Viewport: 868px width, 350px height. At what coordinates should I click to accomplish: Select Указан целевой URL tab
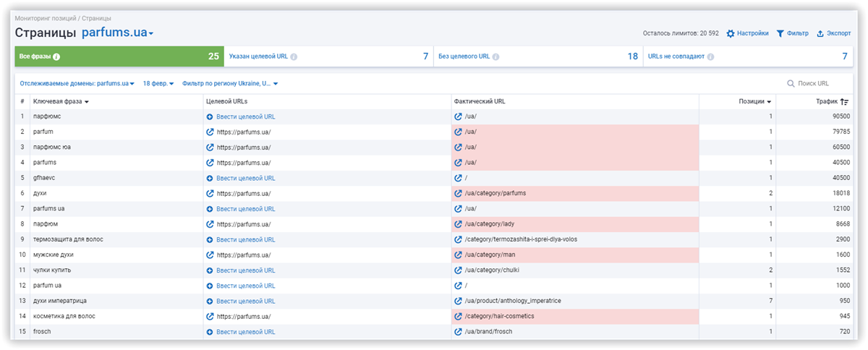click(x=329, y=56)
